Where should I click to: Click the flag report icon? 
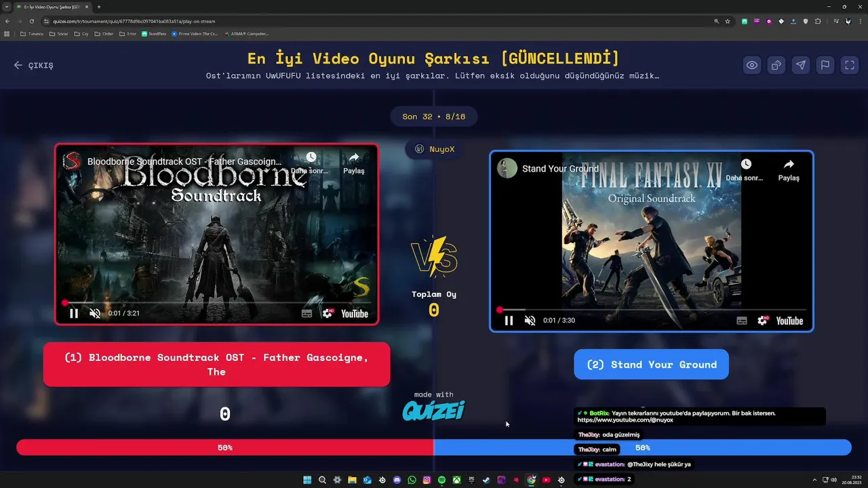point(825,65)
